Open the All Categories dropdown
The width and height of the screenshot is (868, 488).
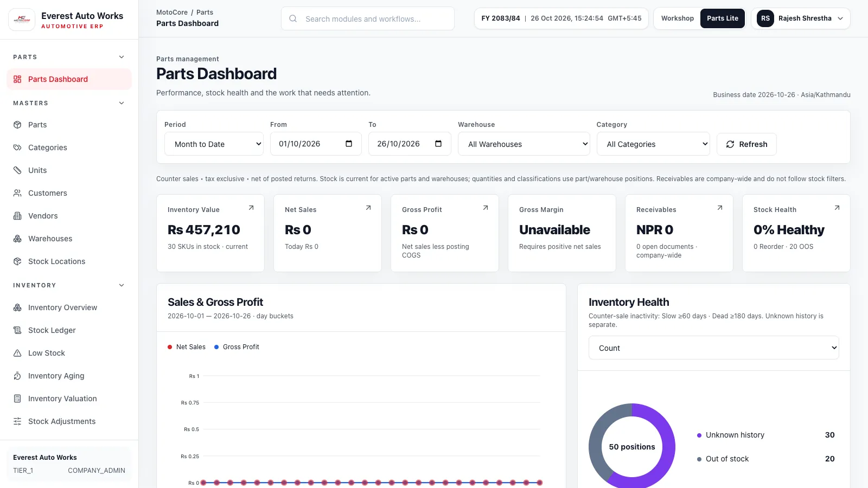(x=653, y=144)
